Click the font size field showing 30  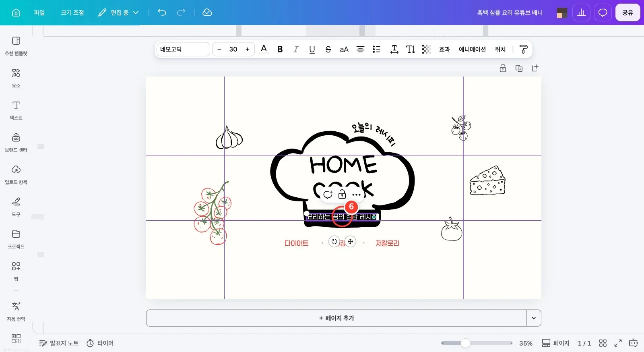coord(233,49)
